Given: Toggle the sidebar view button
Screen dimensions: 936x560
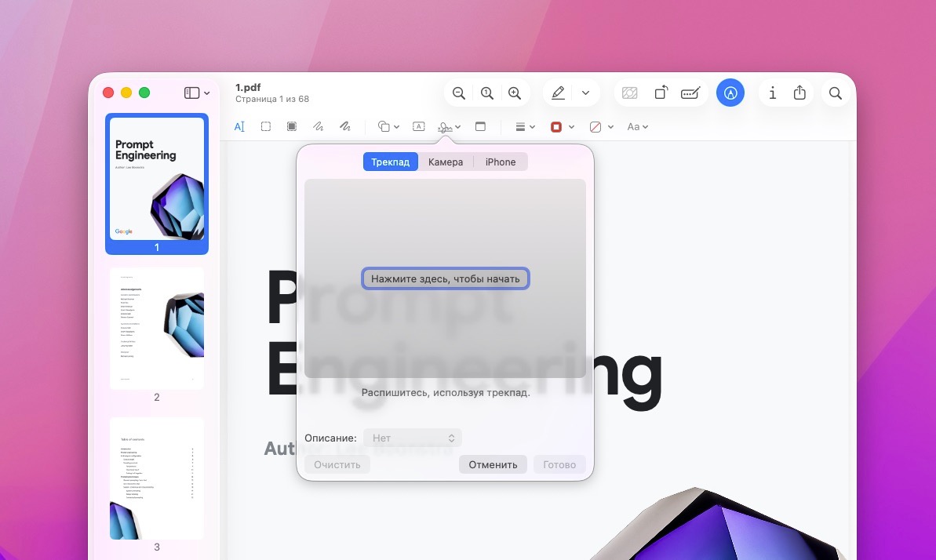Looking at the screenshot, I should coord(191,93).
